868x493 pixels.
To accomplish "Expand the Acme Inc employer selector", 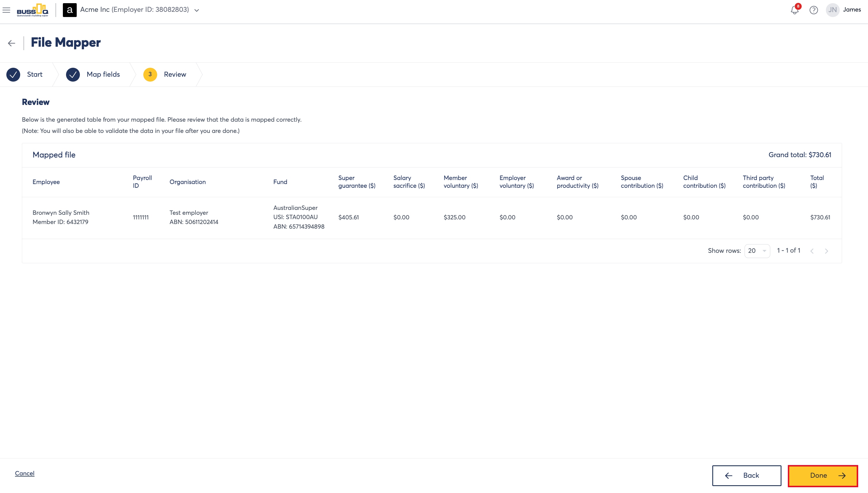I will tap(196, 10).
